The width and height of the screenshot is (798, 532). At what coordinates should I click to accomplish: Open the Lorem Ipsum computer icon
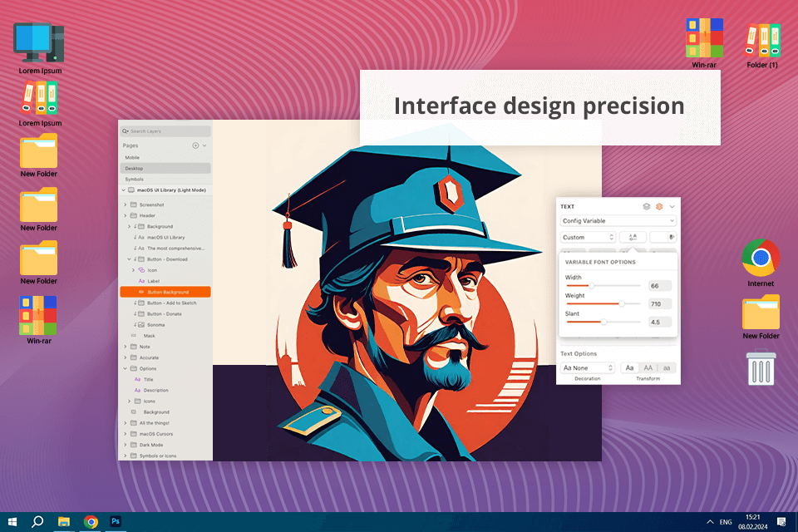pos(39,42)
